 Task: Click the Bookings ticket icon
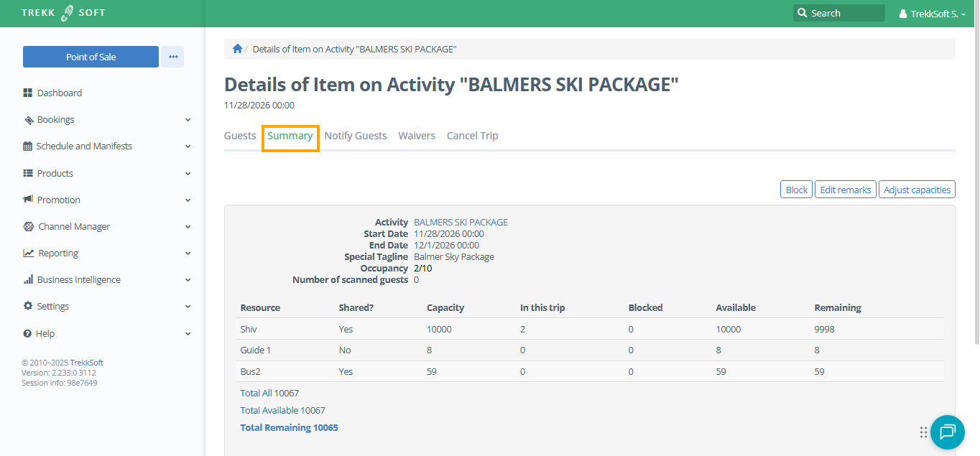[28, 120]
